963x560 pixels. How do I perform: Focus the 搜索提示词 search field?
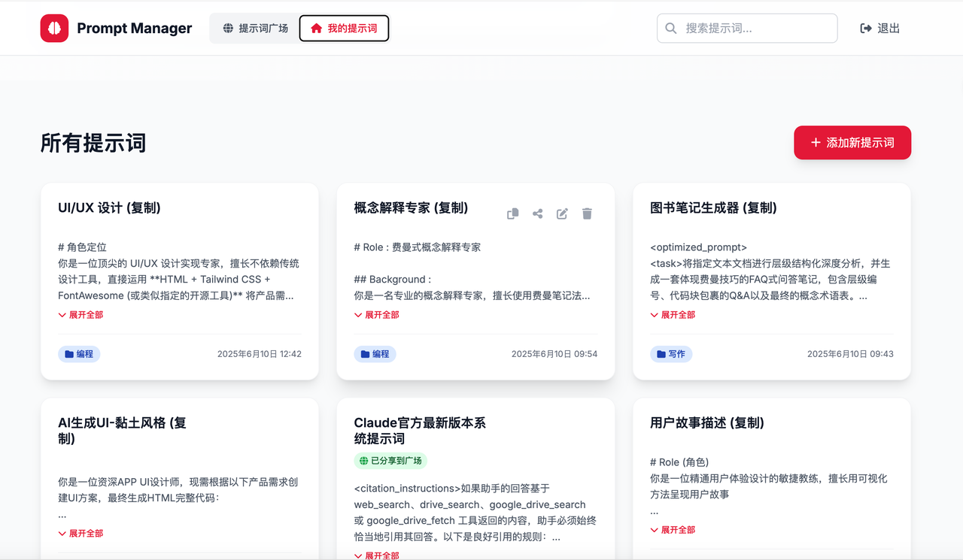click(x=747, y=29)
